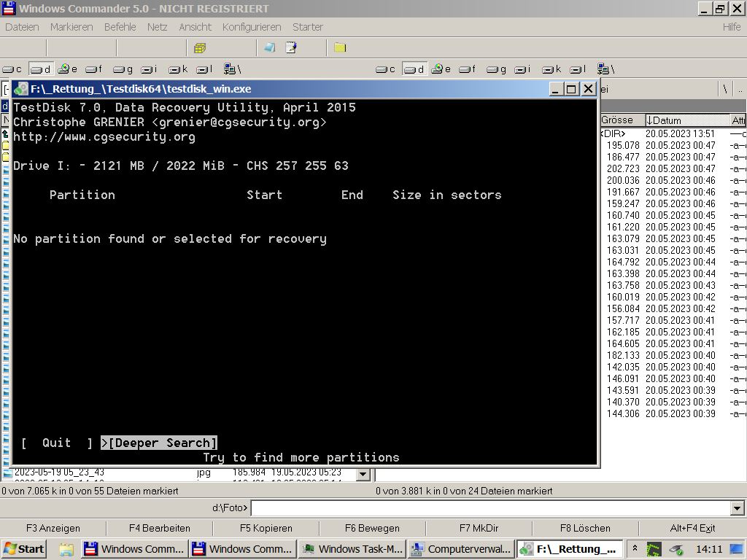Select drive c in the right drive bar

[x=386, y=69]
